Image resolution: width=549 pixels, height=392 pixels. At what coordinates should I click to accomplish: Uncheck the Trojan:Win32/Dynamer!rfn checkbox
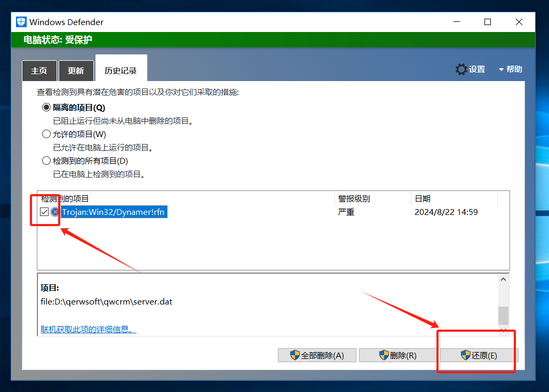44,212
